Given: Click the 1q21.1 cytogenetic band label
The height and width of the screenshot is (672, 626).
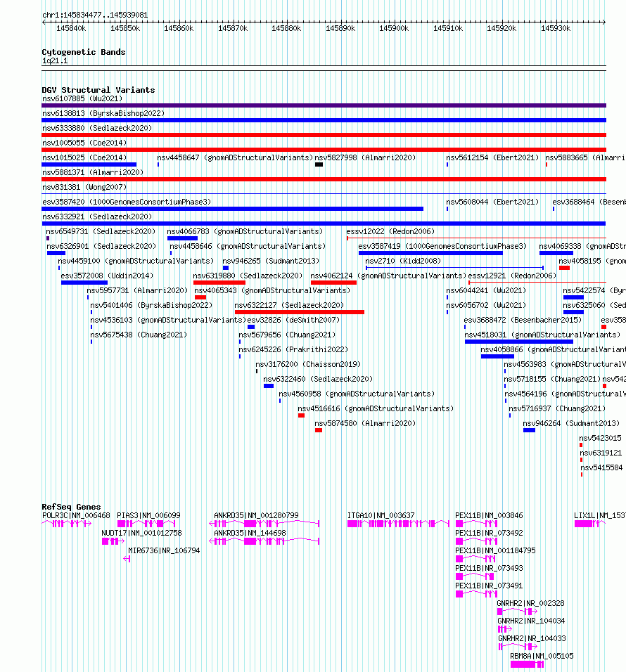Looking at the screenshot, I should 55,61.
